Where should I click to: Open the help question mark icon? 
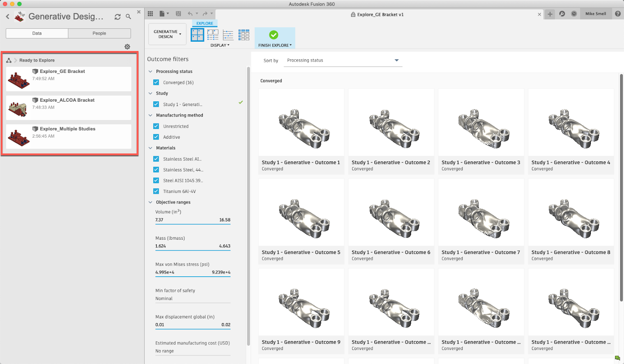coord(618,14)
